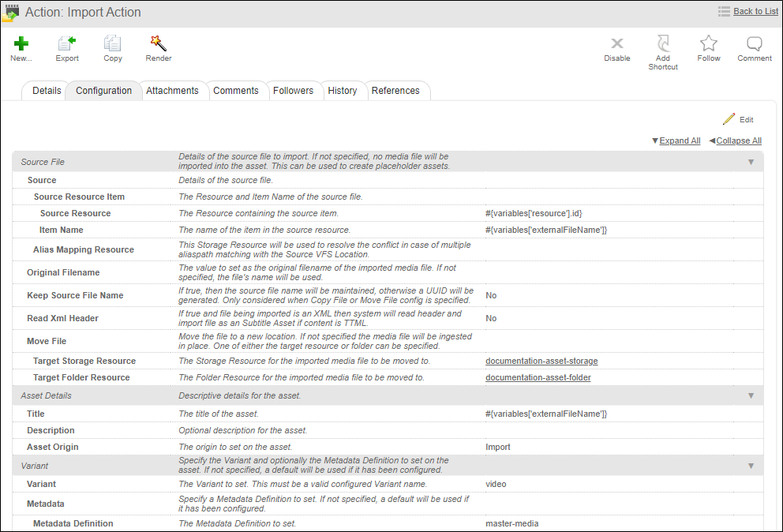The height and width of the screenshot is (532, 783).
Task: Navigate back using Back to List
Action: pos(754,11)
